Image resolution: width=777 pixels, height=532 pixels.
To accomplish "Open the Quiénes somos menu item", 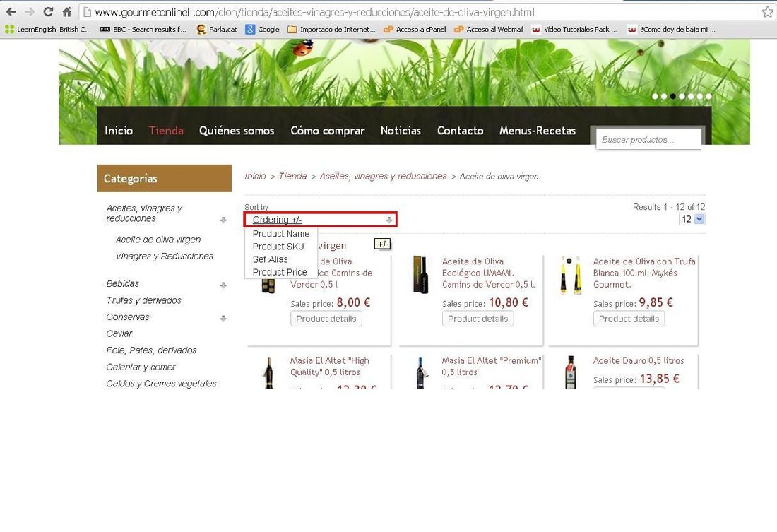I will (237, 131).
